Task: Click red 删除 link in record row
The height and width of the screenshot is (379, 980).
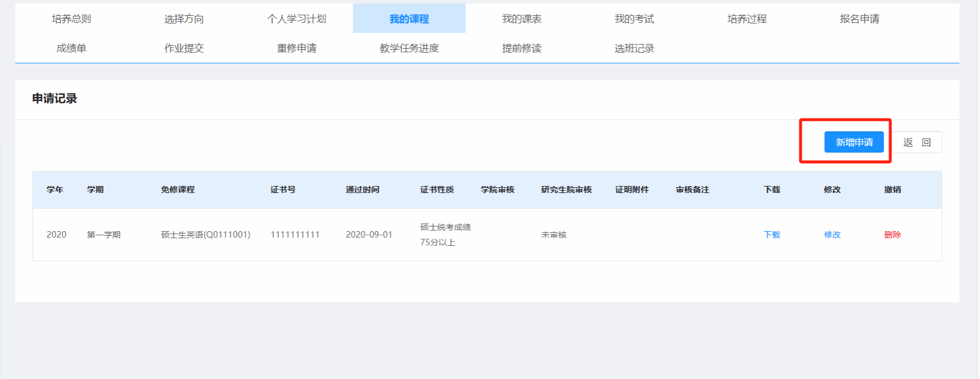Action: [893, 235]
